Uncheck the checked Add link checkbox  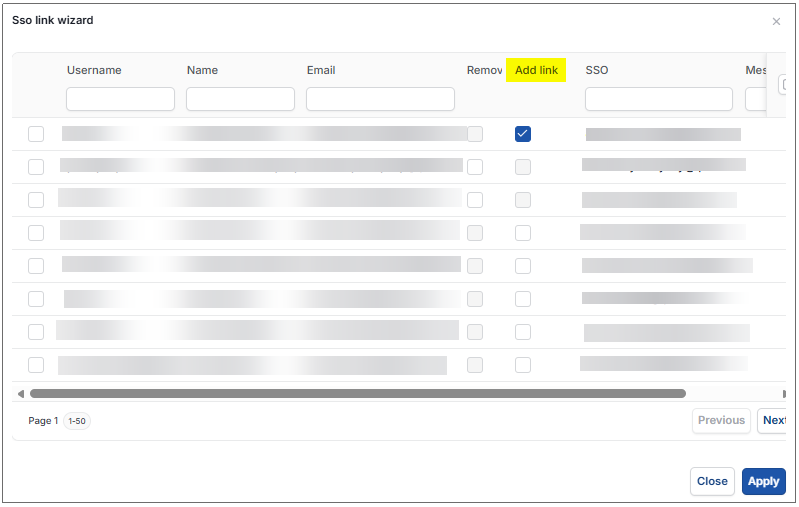522,134
